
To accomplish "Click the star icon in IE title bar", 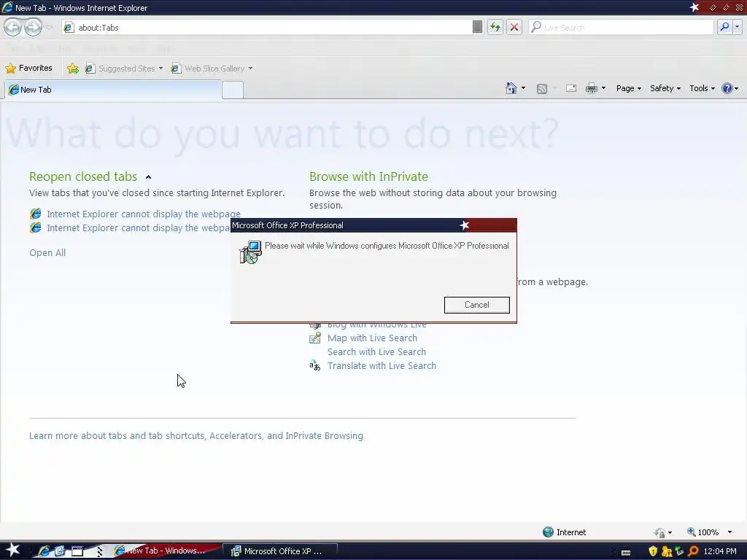I will click(x=694, y=7).
